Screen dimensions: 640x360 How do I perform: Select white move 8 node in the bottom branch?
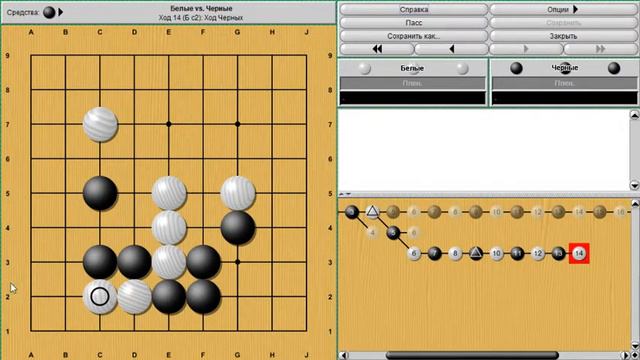click(x=455, y=253)
